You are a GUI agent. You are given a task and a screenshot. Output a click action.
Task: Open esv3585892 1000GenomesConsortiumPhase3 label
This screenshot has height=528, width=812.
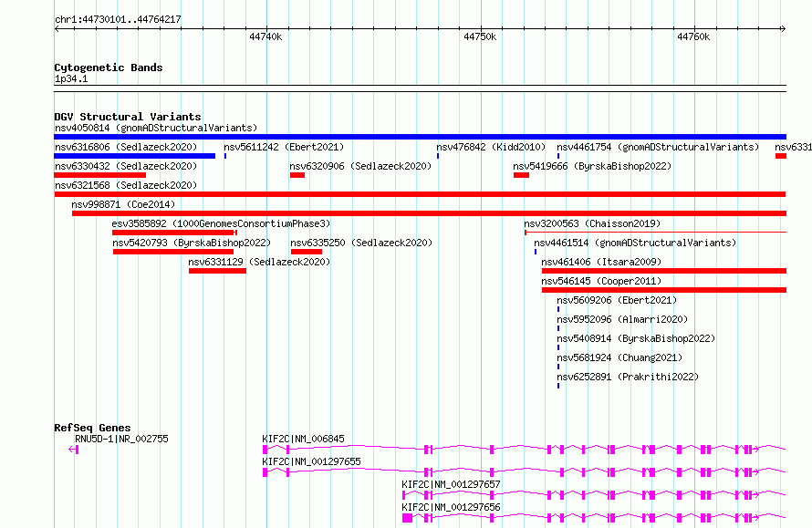(221, 223)
